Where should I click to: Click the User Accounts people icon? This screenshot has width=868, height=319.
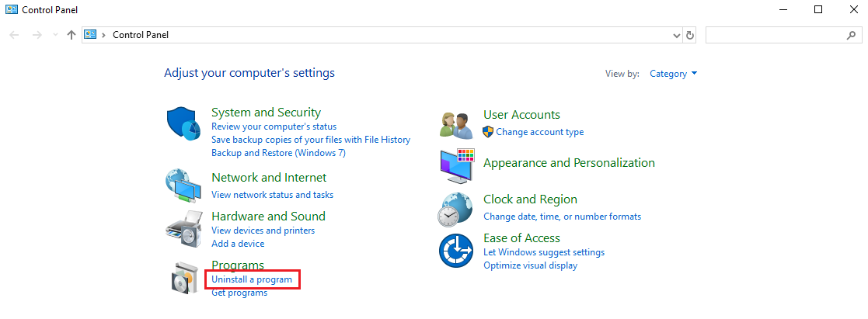(456, 123)
